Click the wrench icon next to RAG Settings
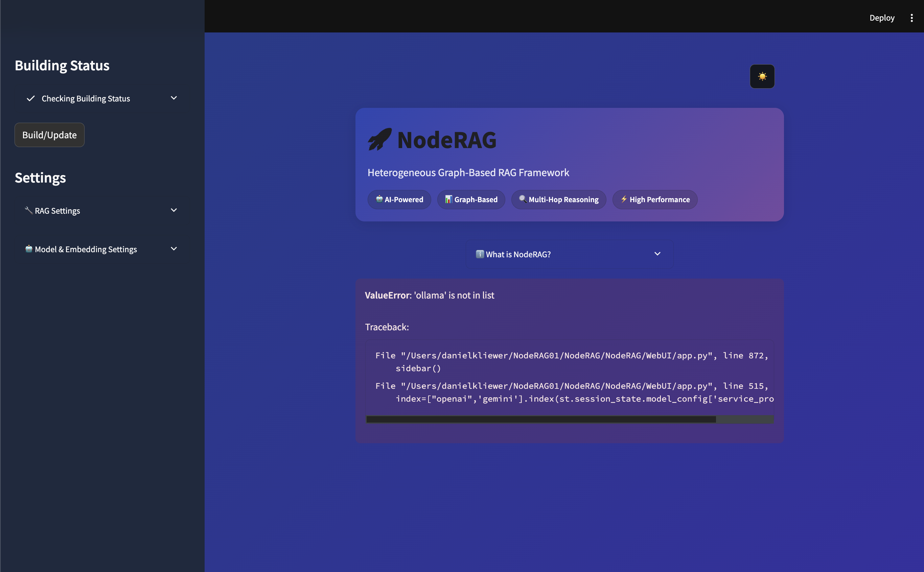The image size is (924, 572). pos(28,210)
